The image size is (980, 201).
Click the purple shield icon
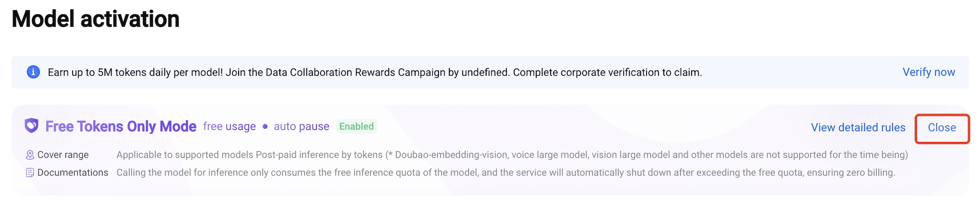(32, 126)
